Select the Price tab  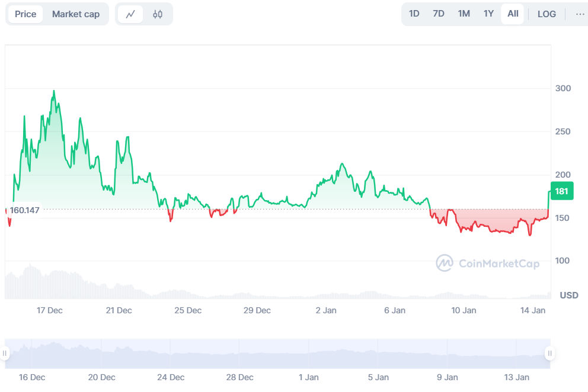25,14
